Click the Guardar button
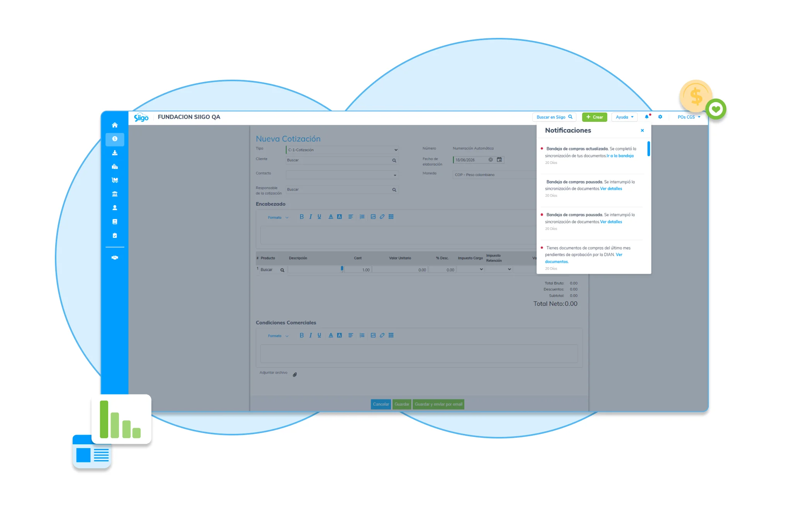Screen dimensions: 812x505 [x=402, y=404]
